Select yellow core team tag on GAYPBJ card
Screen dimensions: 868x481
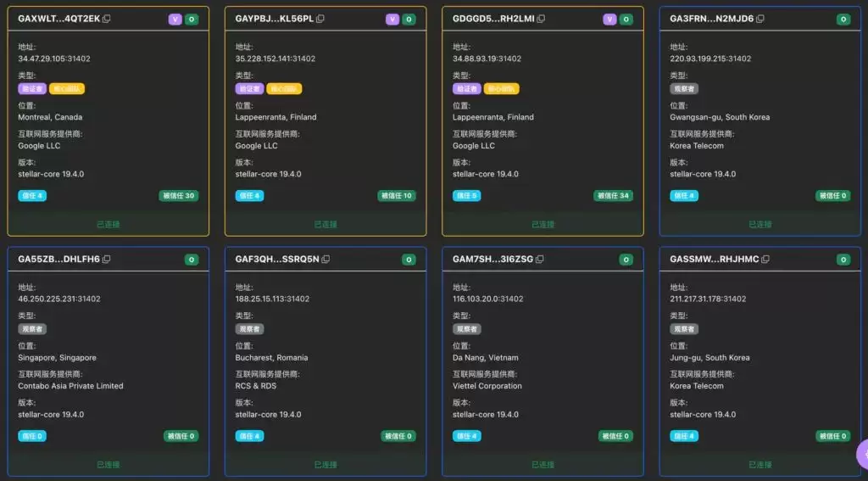pos(283,88)
